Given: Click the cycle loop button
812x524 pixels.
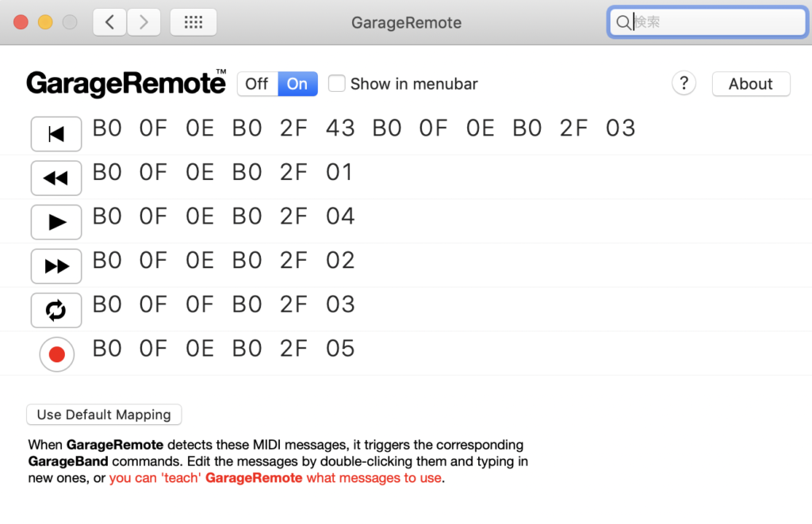Looking at the screenshot, I should click(56, 311).
